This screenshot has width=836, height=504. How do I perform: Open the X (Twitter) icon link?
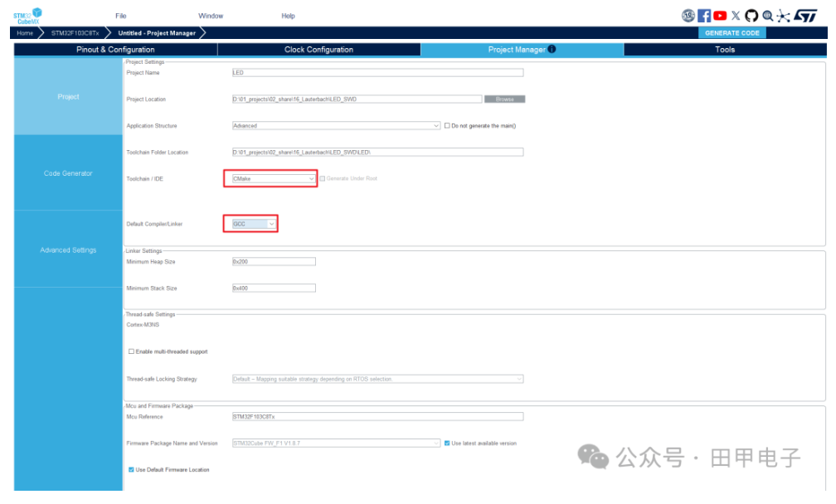[x=736, y=16]
